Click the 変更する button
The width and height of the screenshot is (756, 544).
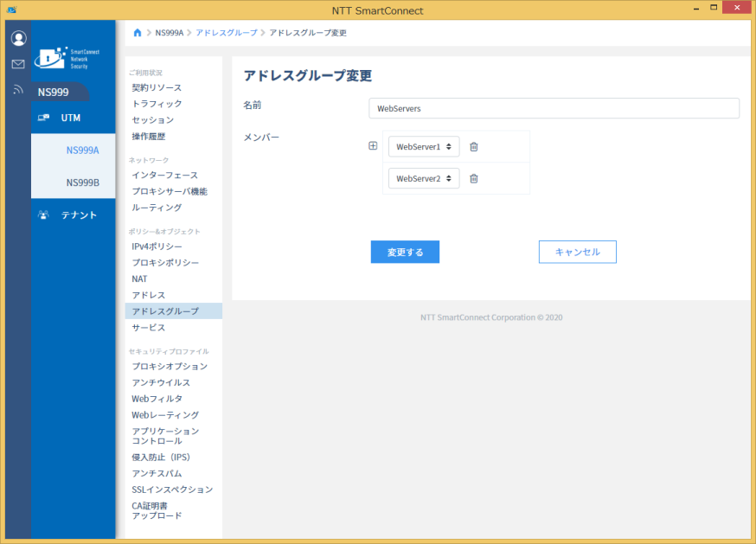(x=405, y=252)
